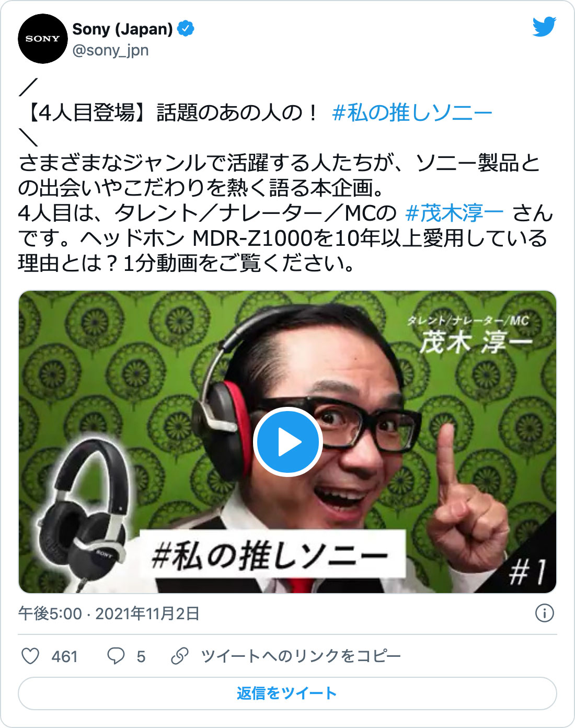Click the Sony (Japan) account name
Image resolution: width=575 pixels, height=728 pixels.
pos(122,29)
